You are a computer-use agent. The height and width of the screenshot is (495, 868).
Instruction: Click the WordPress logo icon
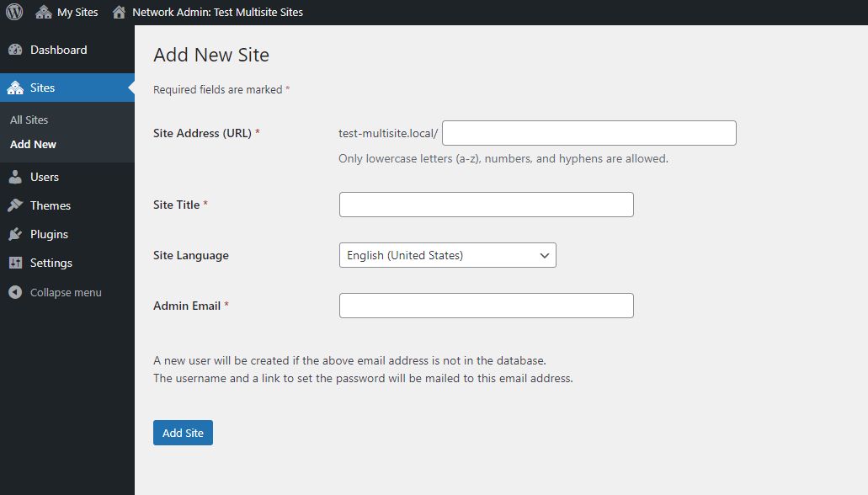[14, 12]
